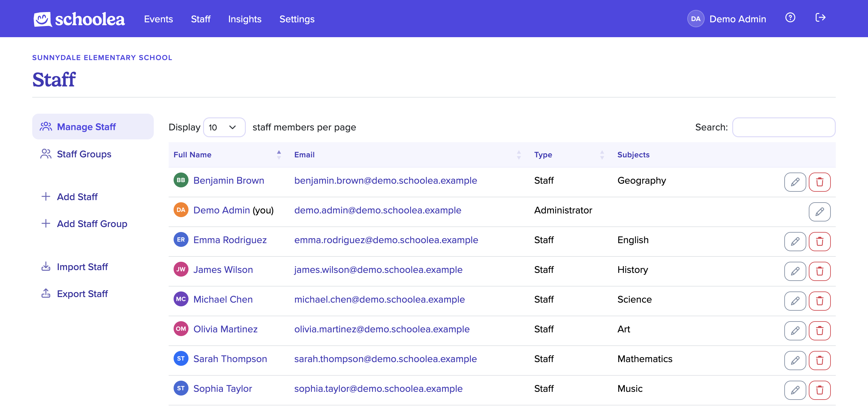
Task: Delete Emma Rodriguez from staff
Action: (x=819, y=241)
